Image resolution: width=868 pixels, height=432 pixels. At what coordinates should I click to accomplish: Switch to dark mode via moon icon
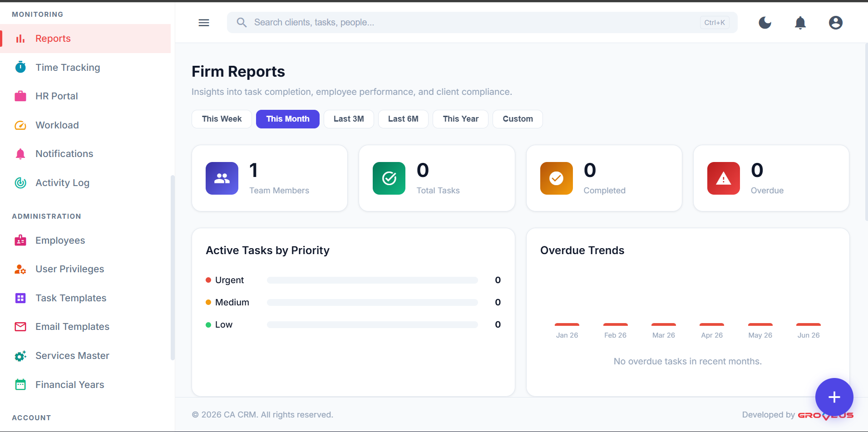point(765,23)
